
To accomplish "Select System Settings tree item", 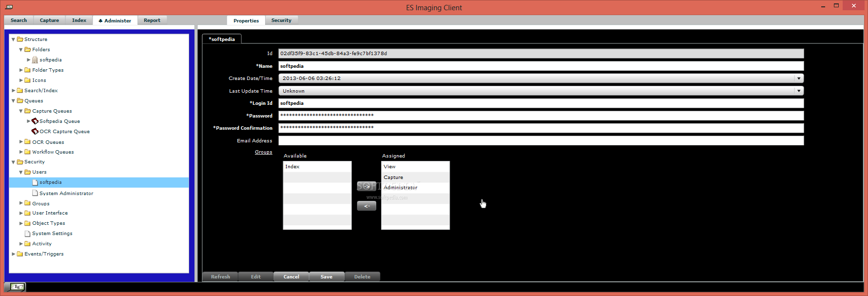I will tap(52, 234).
